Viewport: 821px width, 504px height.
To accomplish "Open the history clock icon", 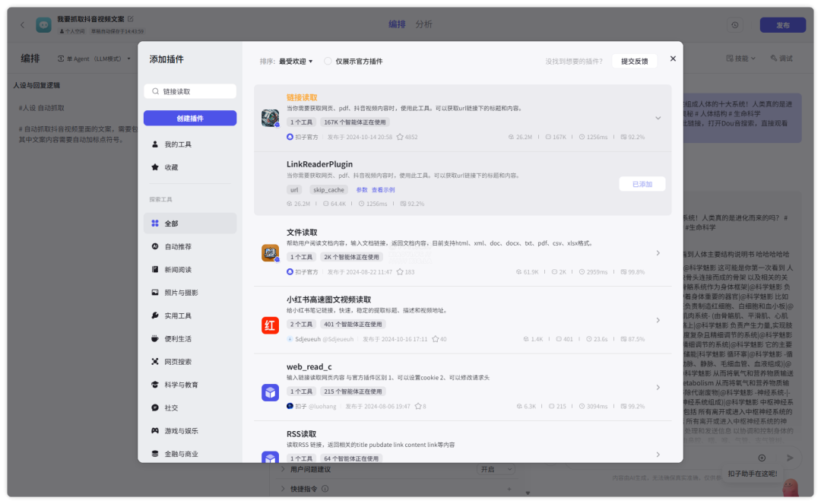I will (x=734, y=25).
